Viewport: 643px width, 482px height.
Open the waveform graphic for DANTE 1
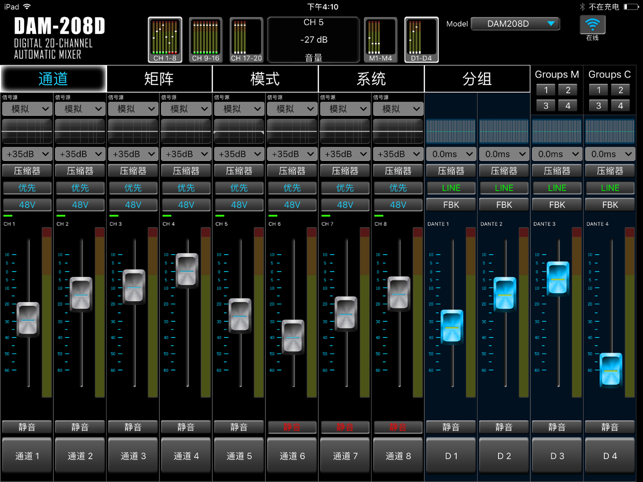(451, 131)
